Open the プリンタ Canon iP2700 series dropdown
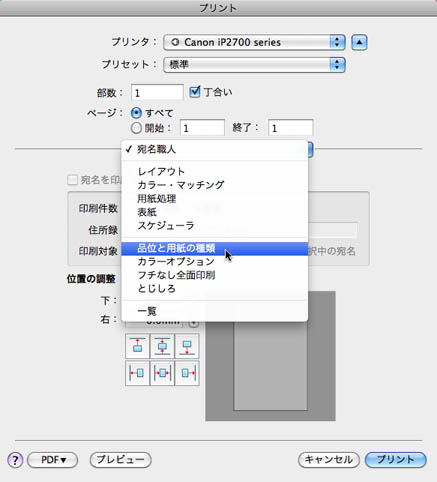This screenshot has height=482, width=437. coord(254,42)
